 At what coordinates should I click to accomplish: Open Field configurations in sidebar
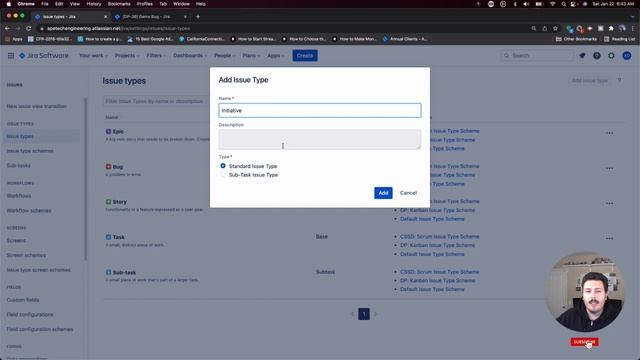click(30, 315)
